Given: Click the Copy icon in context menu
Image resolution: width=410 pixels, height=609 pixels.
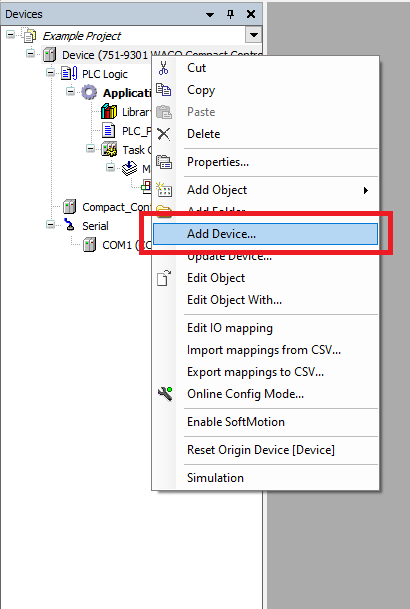Looking at the screenshot, I should [x=163, y=90].
